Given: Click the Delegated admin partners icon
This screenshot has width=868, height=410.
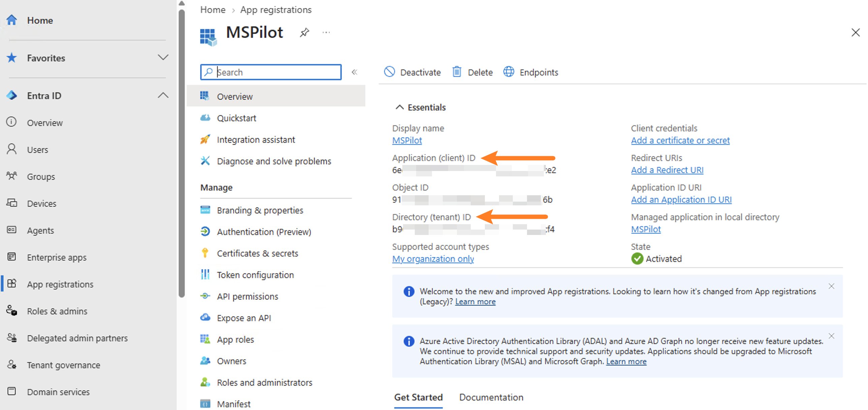Looking at the screenshot, I should pos(11,338).
